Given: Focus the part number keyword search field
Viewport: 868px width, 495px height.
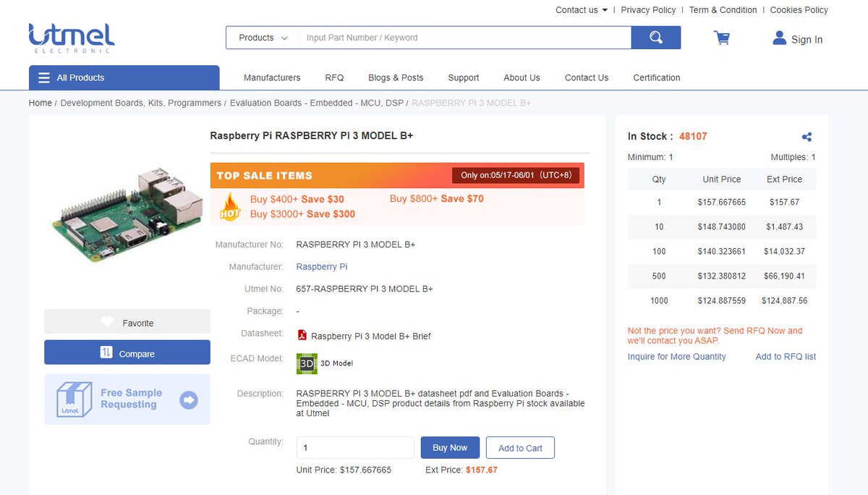Looking at the screenshot, I should 465,38.
